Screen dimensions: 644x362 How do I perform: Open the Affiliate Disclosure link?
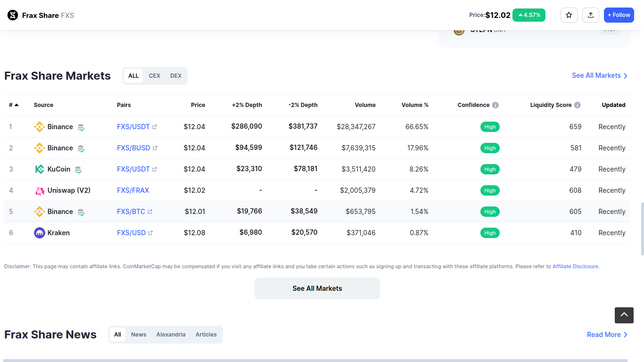[x=575, y=266]
